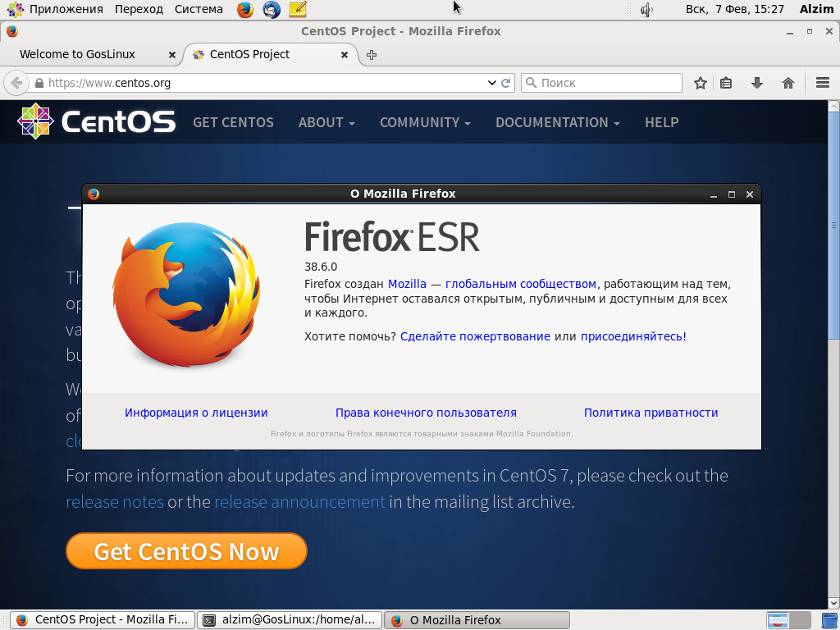Open the Firefox hamburger menu

[823, 83]
